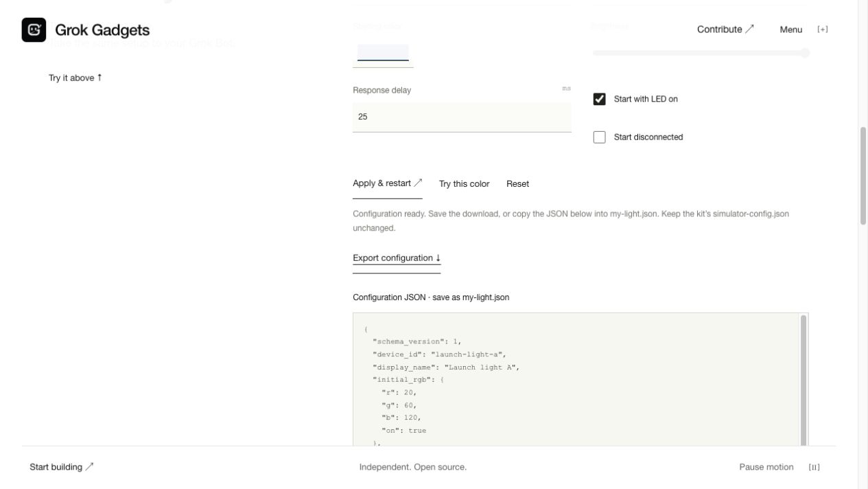The image size is (868, 489).
Task: Click the "display_name" line in JSON
Action: click(446, 367)
